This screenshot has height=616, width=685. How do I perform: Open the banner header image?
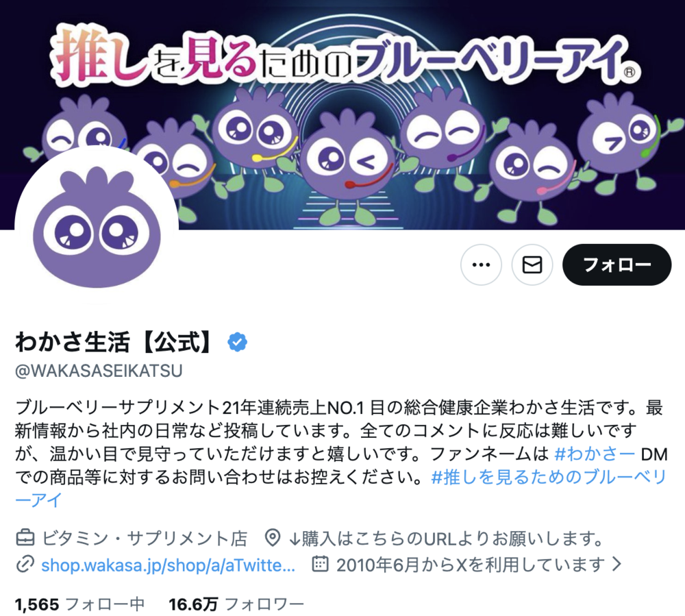[x=342, y=114]
